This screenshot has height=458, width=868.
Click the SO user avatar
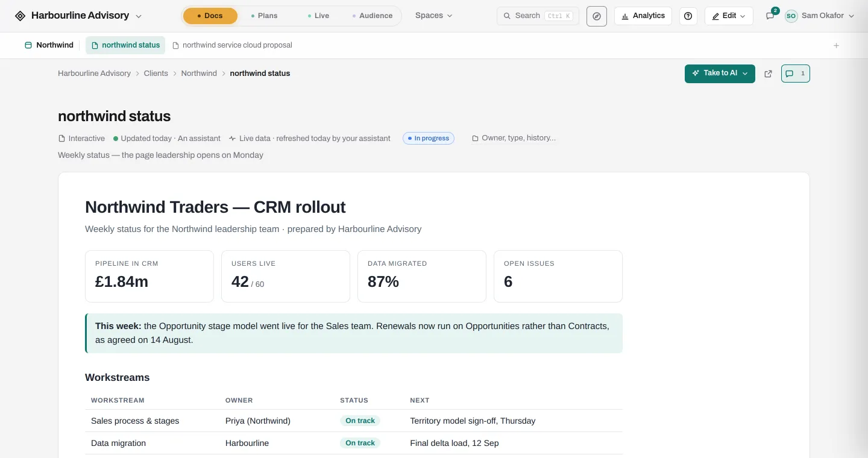(791, 16)
